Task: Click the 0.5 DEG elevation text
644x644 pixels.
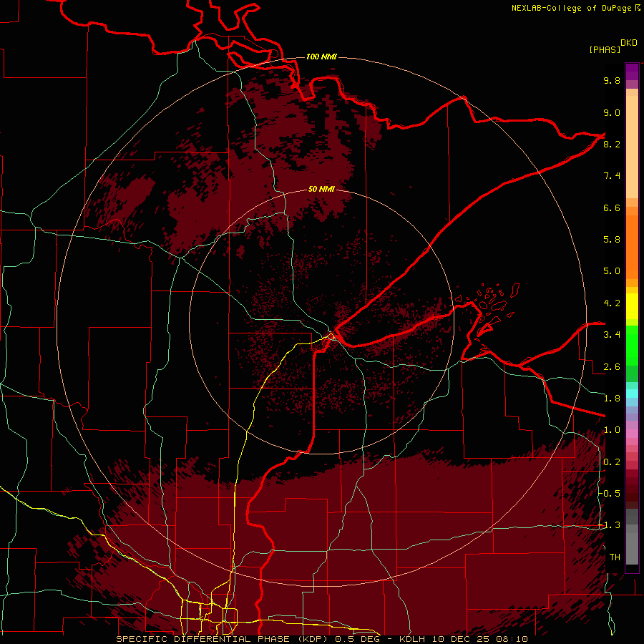Action: tap(357, 639)
